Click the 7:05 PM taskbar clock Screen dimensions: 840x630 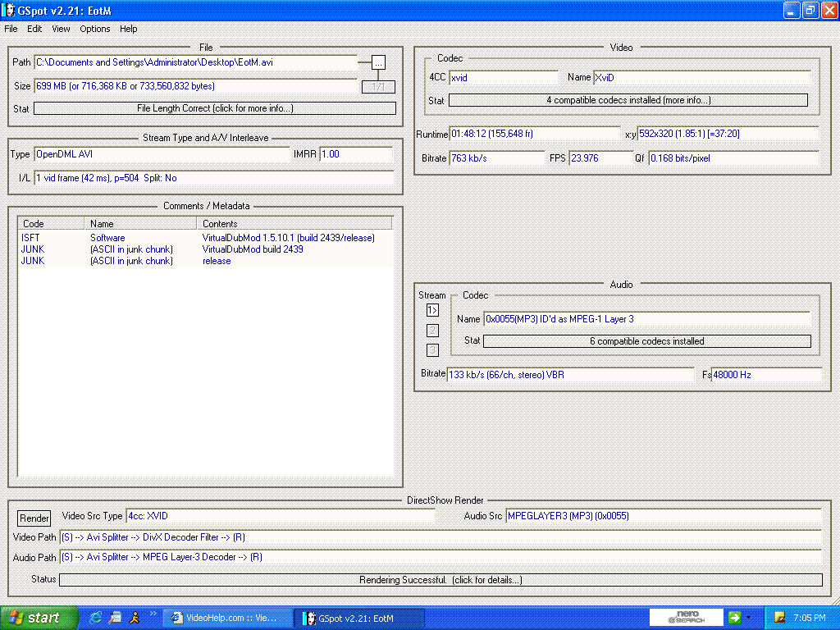810,619
